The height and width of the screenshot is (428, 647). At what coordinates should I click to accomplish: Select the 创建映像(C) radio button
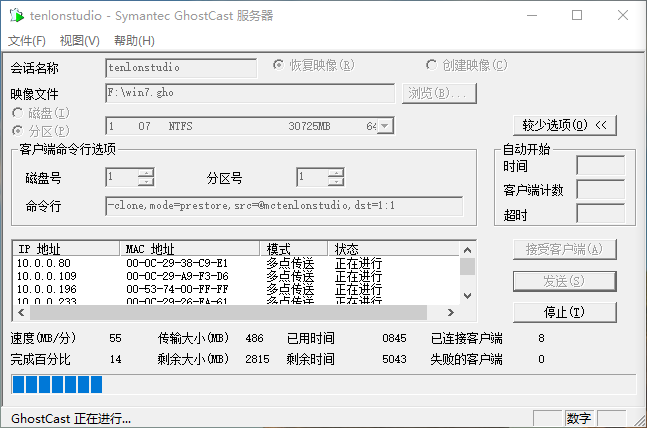point(467,65)
